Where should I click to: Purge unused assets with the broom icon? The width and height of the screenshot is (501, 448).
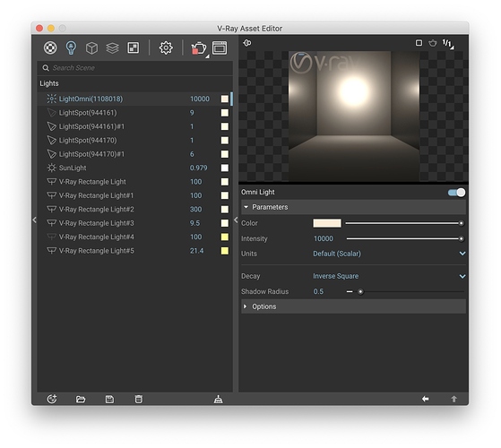coord(218,399)
